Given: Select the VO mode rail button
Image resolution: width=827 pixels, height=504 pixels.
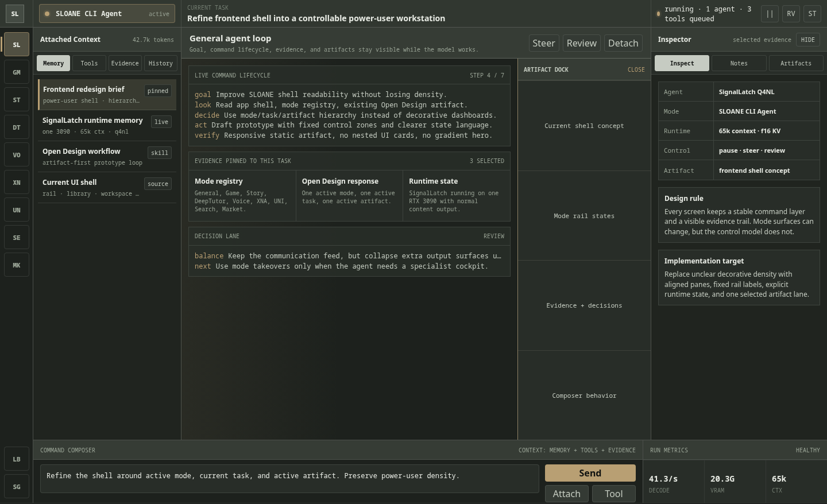Looking at the screenshot, I should 17,155.
